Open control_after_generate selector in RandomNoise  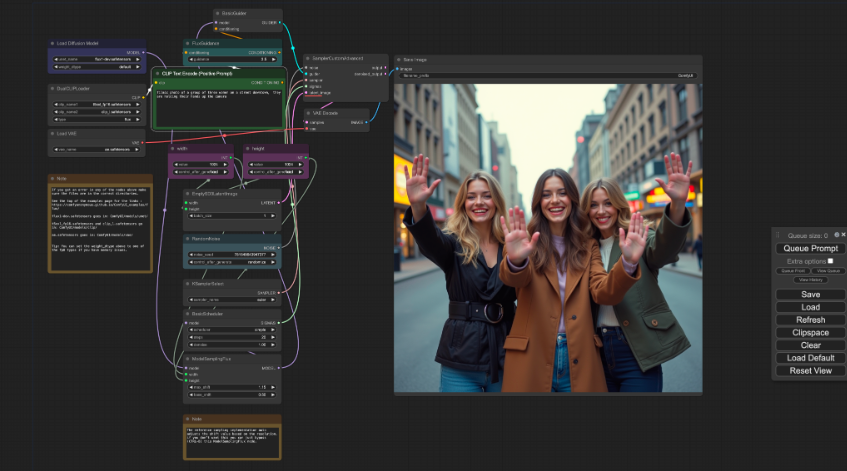(x=232, y=262)
